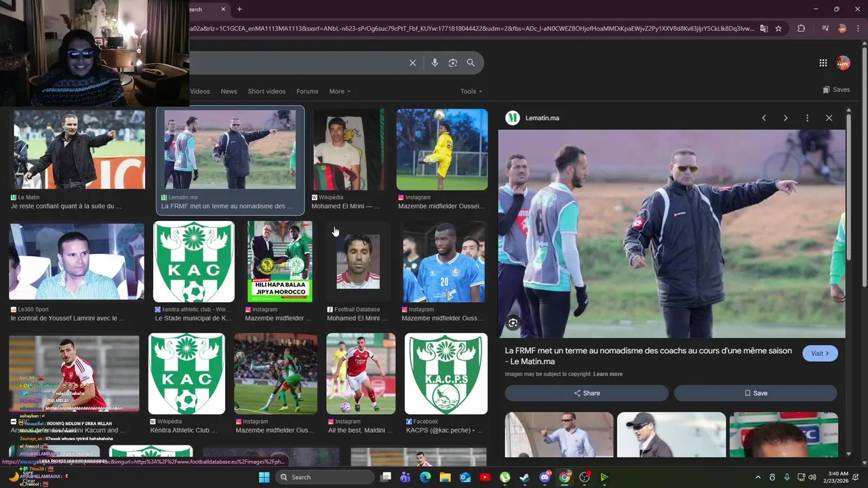Bookmark this page with the star icon

[778, 28]
